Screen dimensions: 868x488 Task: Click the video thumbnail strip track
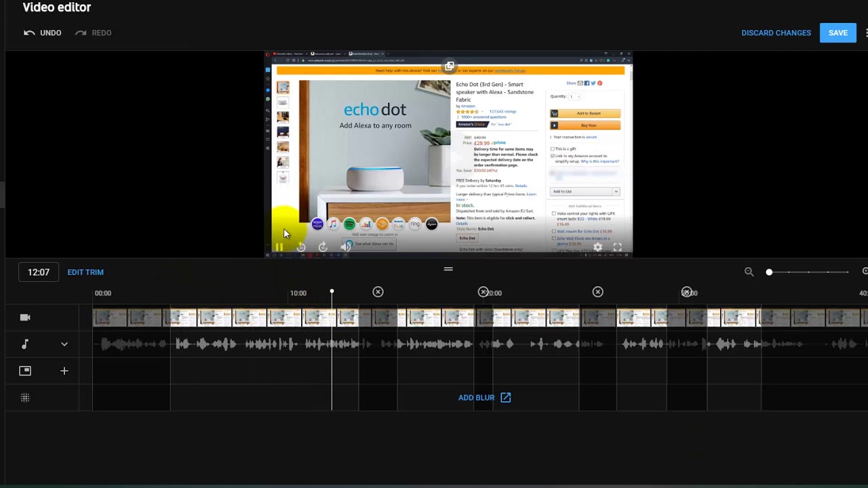coord(480,317)
